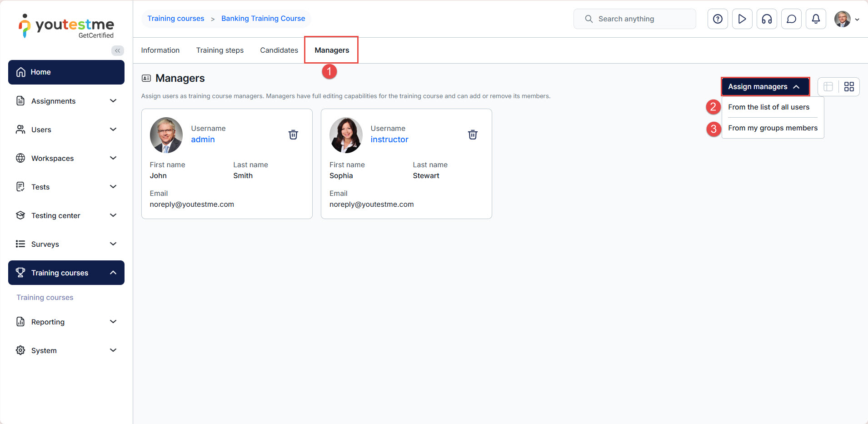
Task: Close the Assign managers dropdown
Action: click(765, 87)
